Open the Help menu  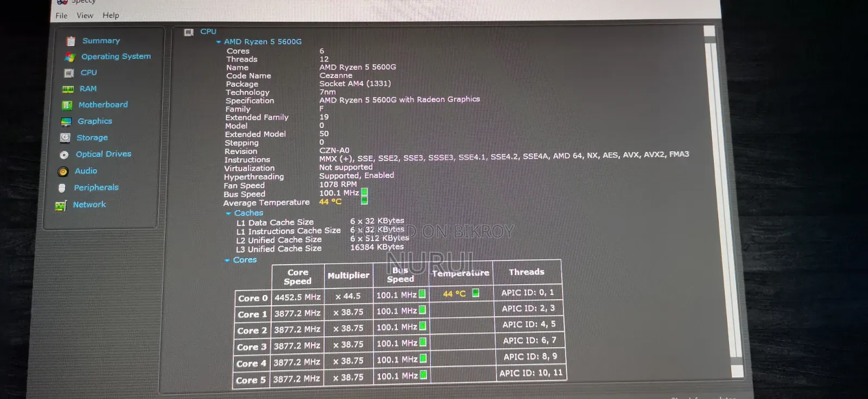click(111, 16)
